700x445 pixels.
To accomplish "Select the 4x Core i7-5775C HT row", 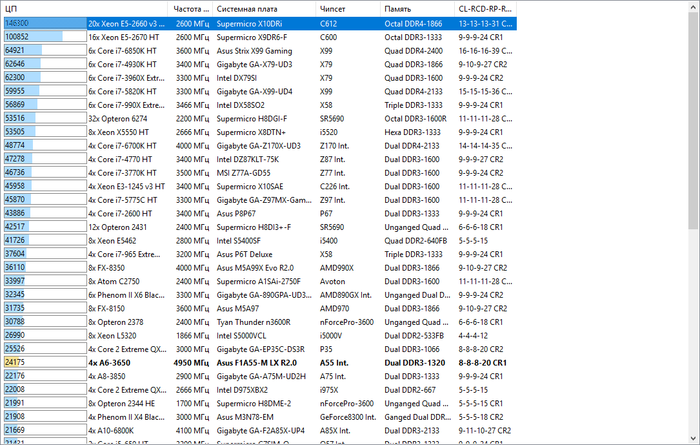I will 260,200.
